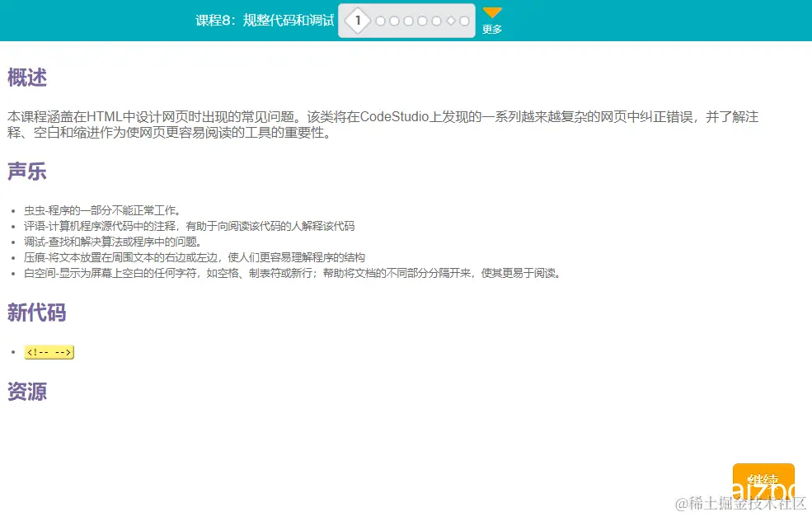Select the 稀土掘金技术社区 watermark text
Viewport: 812px width, 517px height.
(x=739, y=502)
